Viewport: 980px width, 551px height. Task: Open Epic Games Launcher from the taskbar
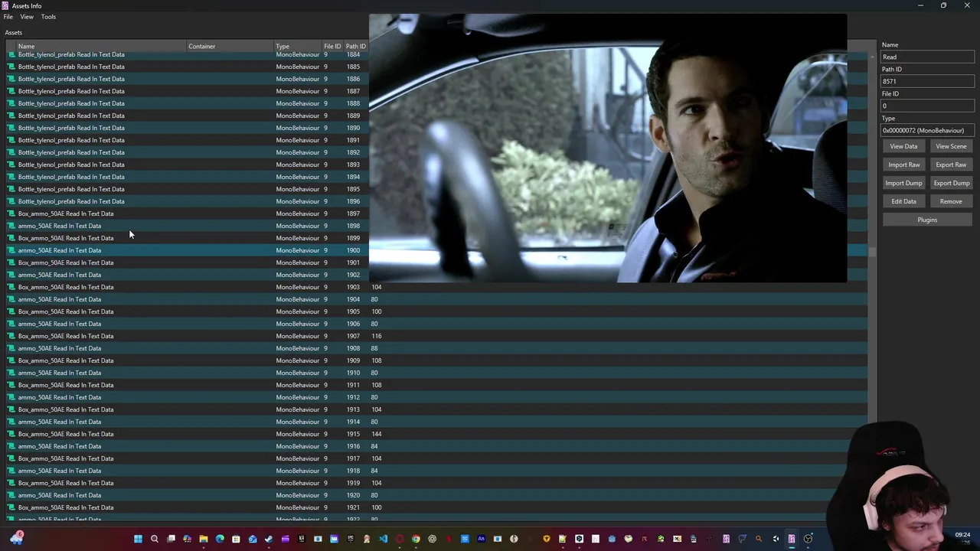tap(351, 539)
